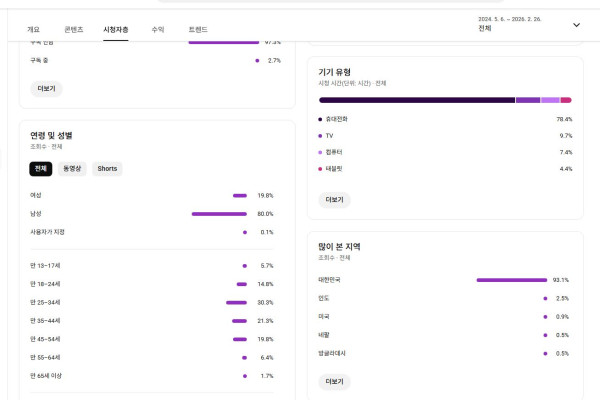This screenshot has width=600, height=400.
Task: Select the 만 25–34세 age row bar
Action: point(236,302)
